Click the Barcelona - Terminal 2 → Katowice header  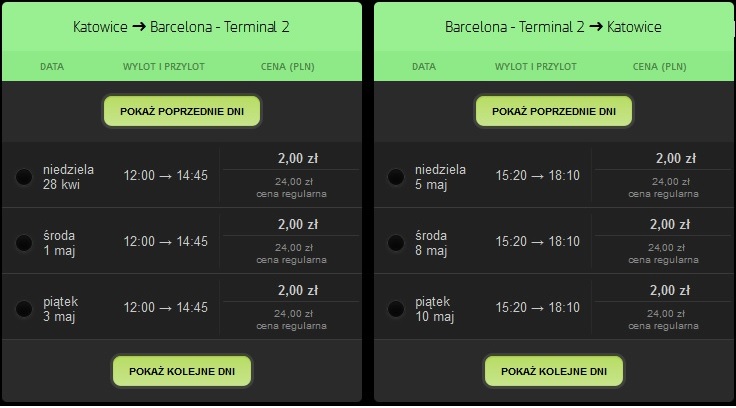click(553, 27)
